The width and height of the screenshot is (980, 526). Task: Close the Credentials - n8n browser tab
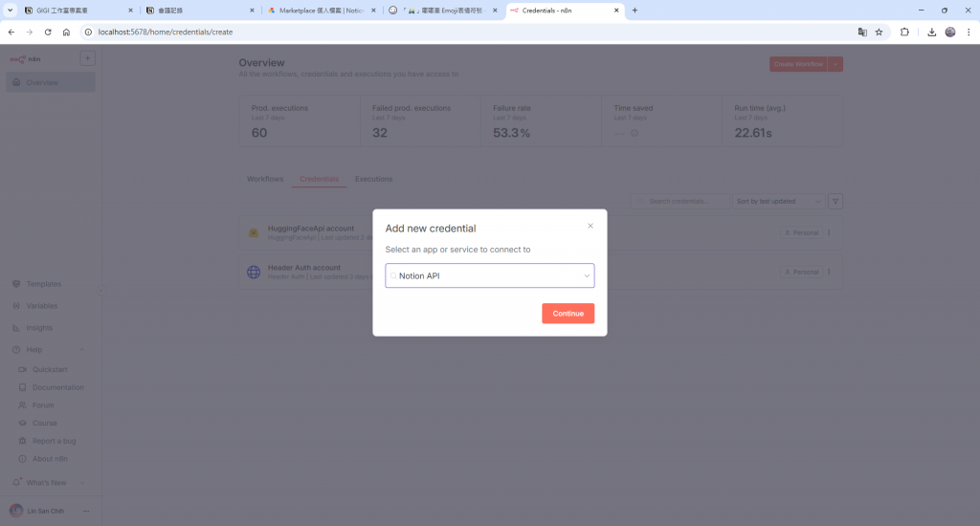(x=616, y=10)
